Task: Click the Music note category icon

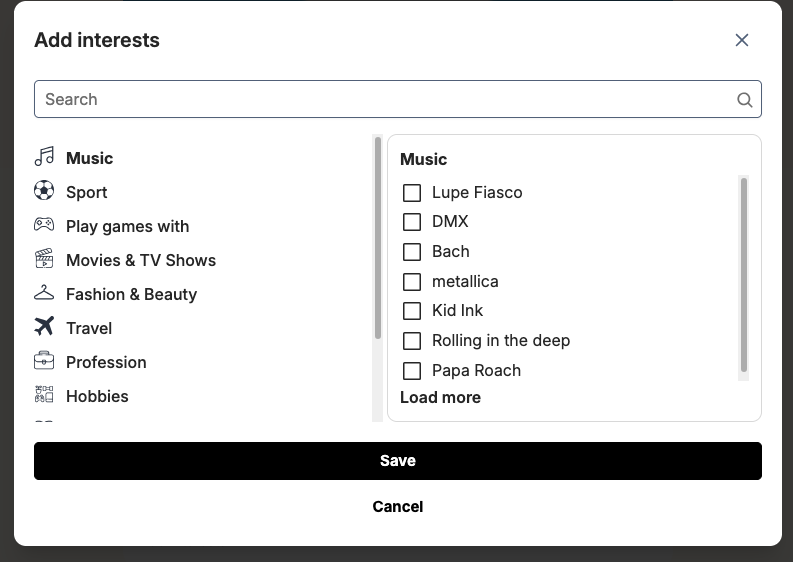Action: click(x=44, y=157)
